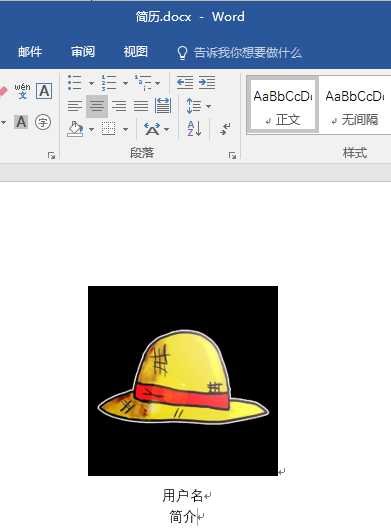Image resolution: width=391 pixels, height=528 pixels.
Task: Expand the multilevel list dropdown
Action: tap(158, 83)
